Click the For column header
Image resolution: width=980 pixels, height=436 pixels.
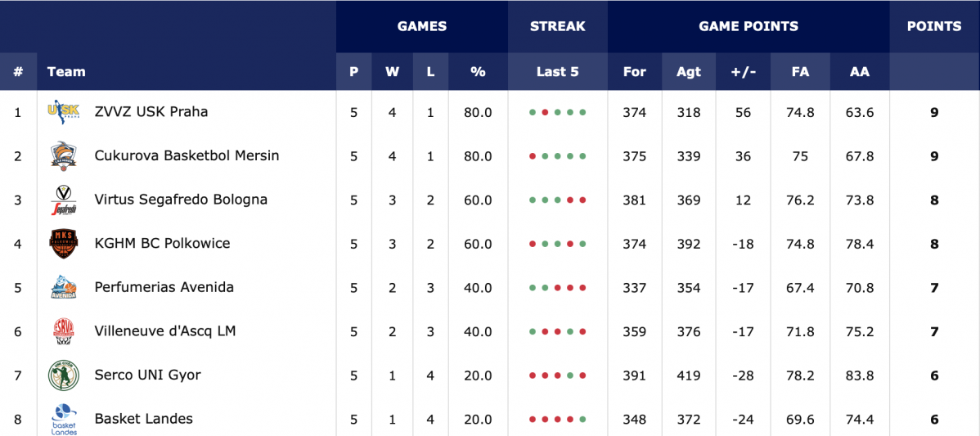click(x=634, y=72)
